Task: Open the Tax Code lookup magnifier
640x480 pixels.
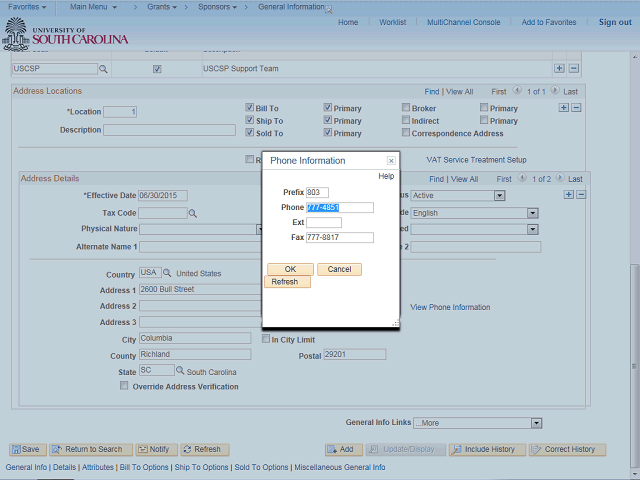Action: (x=193, y=213)
